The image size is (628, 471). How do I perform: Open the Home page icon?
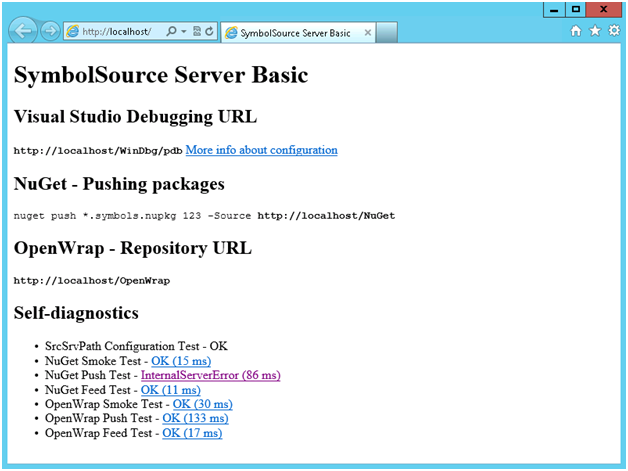576,32
